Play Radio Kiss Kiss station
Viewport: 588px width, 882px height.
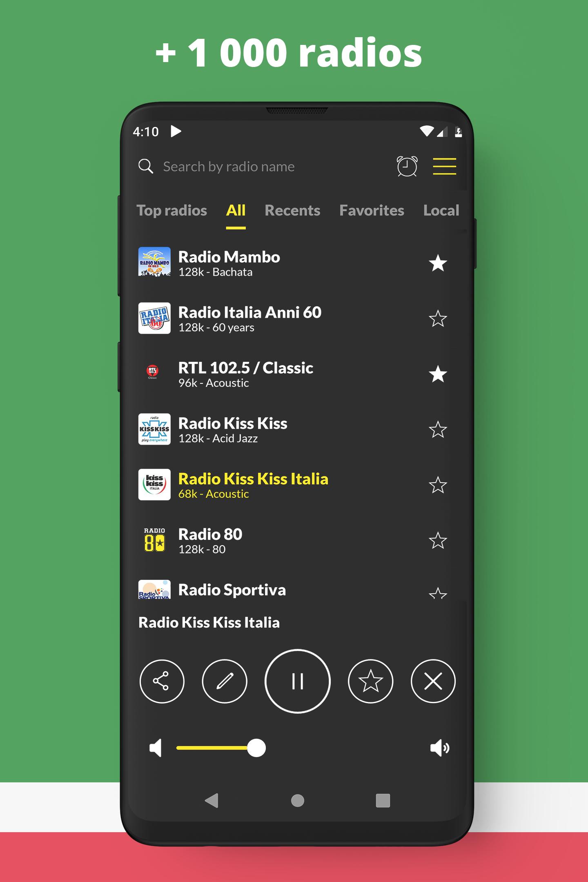coord(233,429)
